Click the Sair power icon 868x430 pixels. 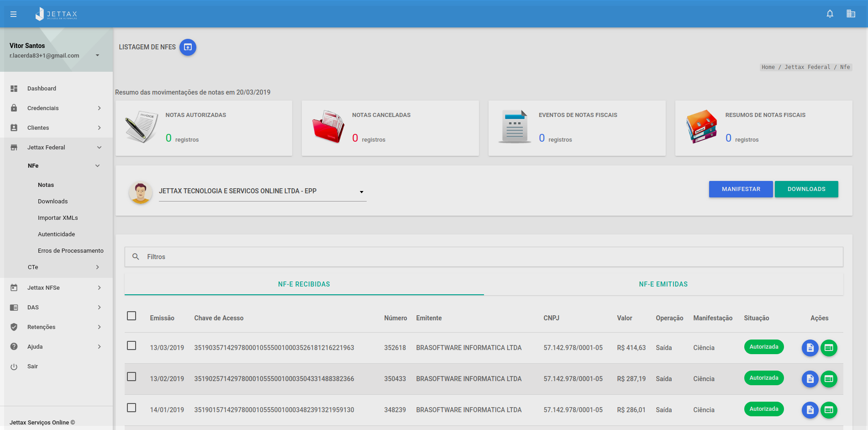pyautogui.click(x=14, y=366)
